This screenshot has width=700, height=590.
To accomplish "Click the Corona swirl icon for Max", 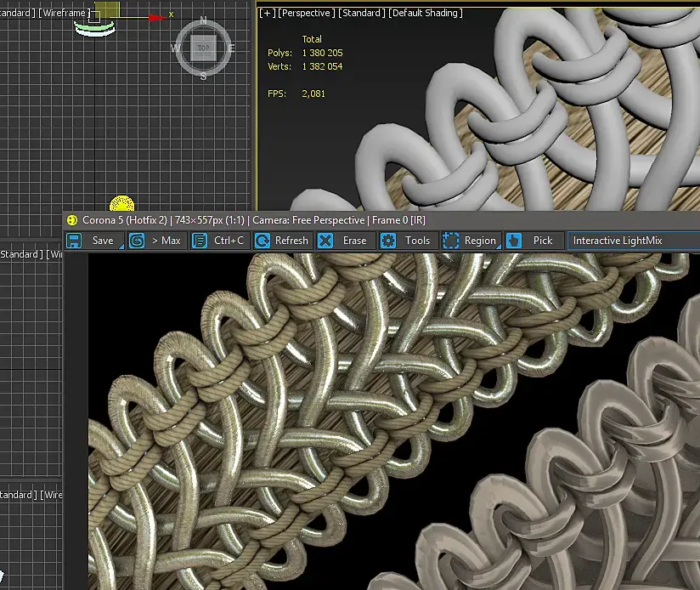I will pos(137,241).
